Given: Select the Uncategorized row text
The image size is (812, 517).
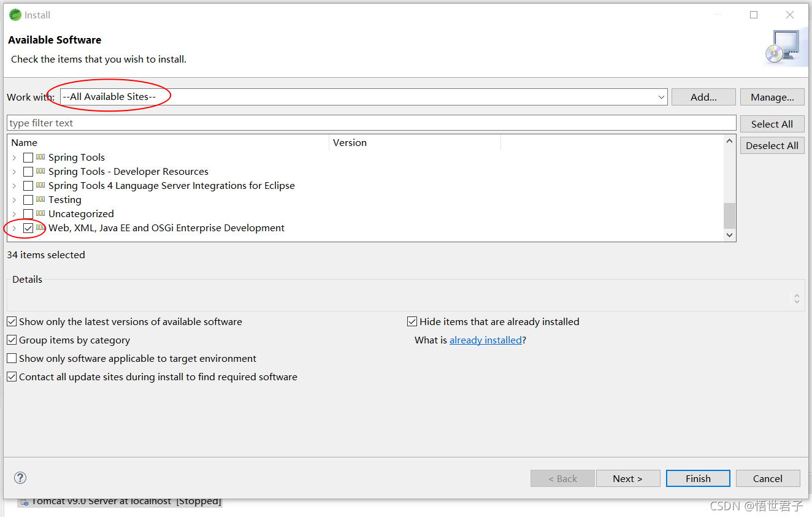Looking at the screenshot, I should 81,214.
